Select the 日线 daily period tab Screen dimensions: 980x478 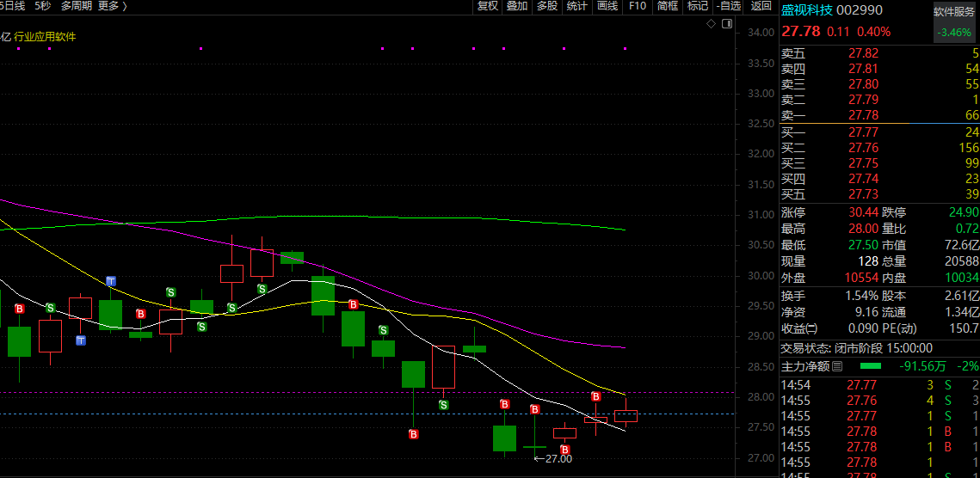[15, 6]
